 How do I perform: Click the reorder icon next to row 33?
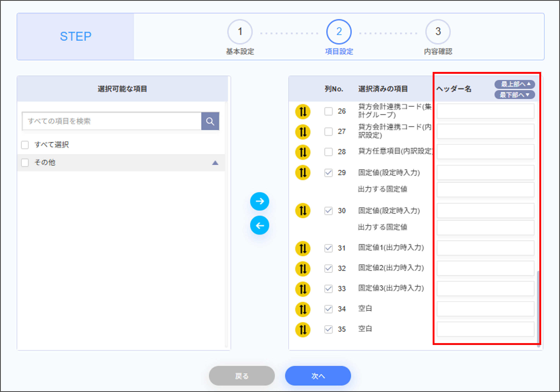click(303, 289)
